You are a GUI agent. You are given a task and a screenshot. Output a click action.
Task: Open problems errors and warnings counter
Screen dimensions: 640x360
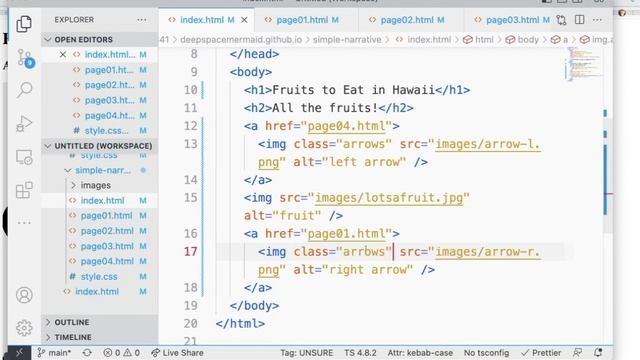(x=121, y=353)
